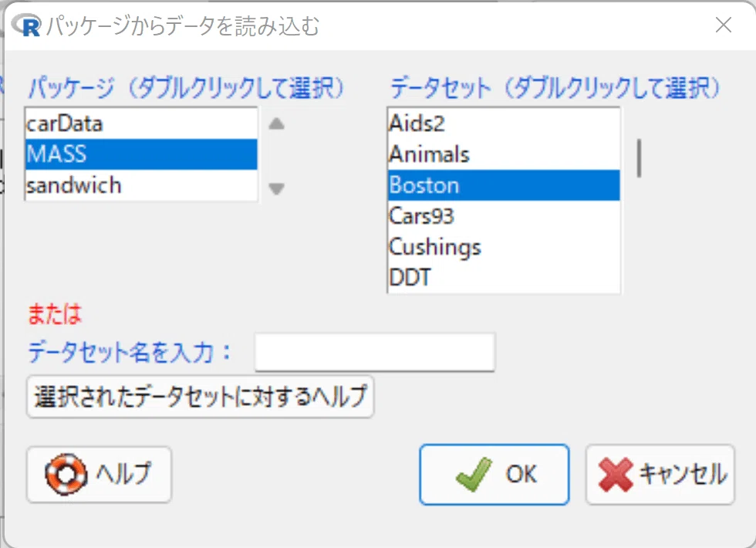
Task: Click the lifebuoy icon on help button
Action: click(66, 474)
